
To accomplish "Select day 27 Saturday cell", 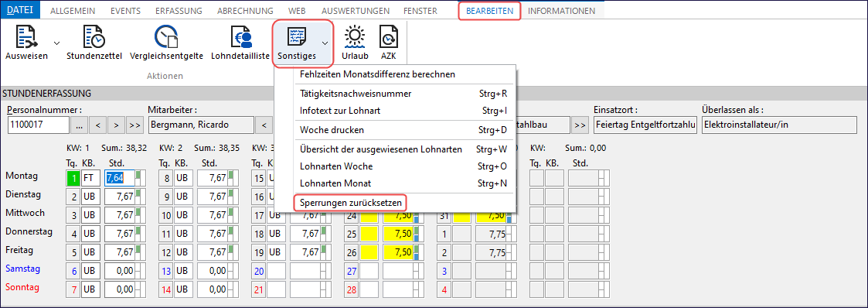I will pos(352,271).
